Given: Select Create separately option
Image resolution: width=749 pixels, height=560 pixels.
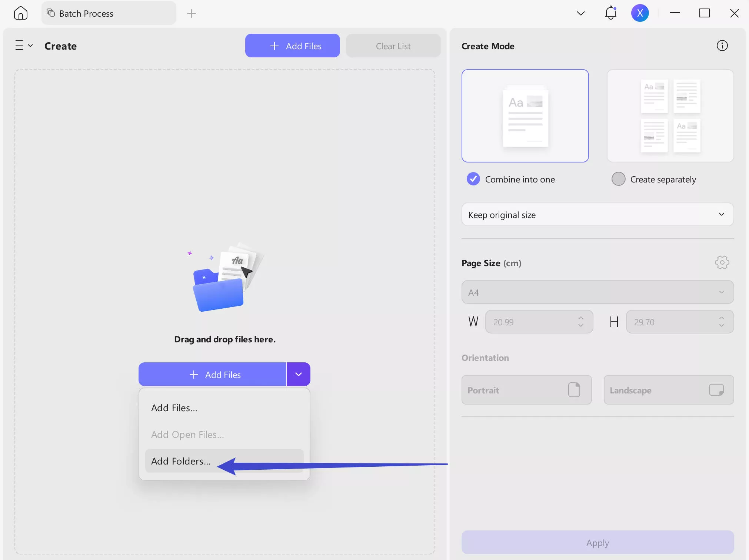Looking at the screenshot, I should (x=618, y=179).
